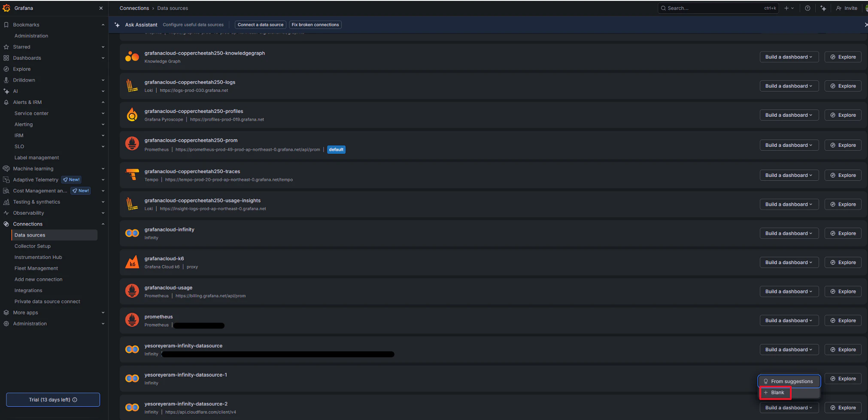Image resolution: width=868 pixels, height=420 pixels.
Task: Expand the Service center chevron
Action: [103, 113]
